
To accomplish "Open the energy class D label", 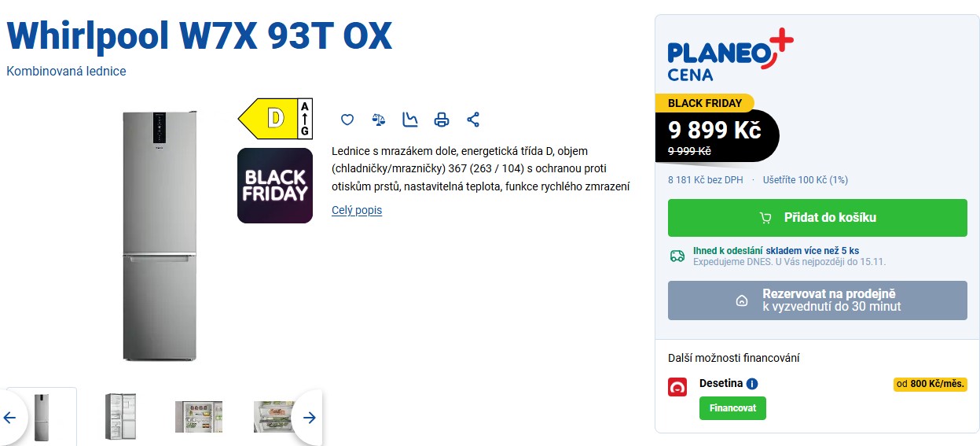I will (x=275, y=118).
